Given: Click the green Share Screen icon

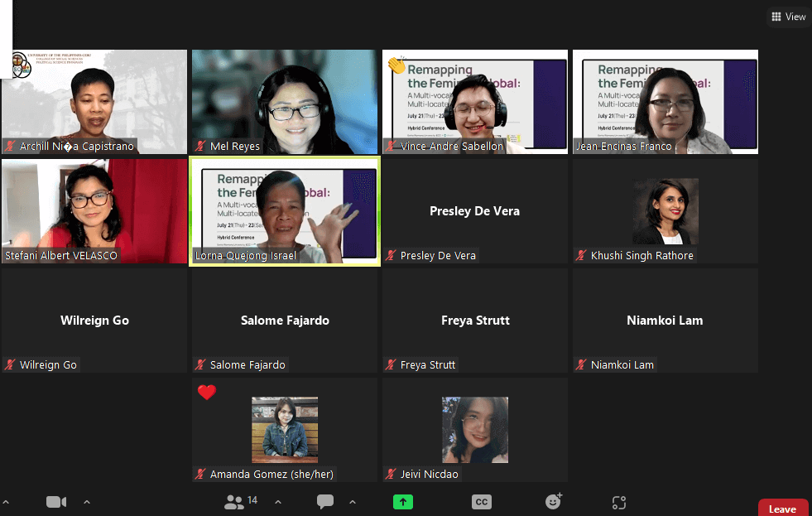Looking at the screenshot, I should point(403,502).
